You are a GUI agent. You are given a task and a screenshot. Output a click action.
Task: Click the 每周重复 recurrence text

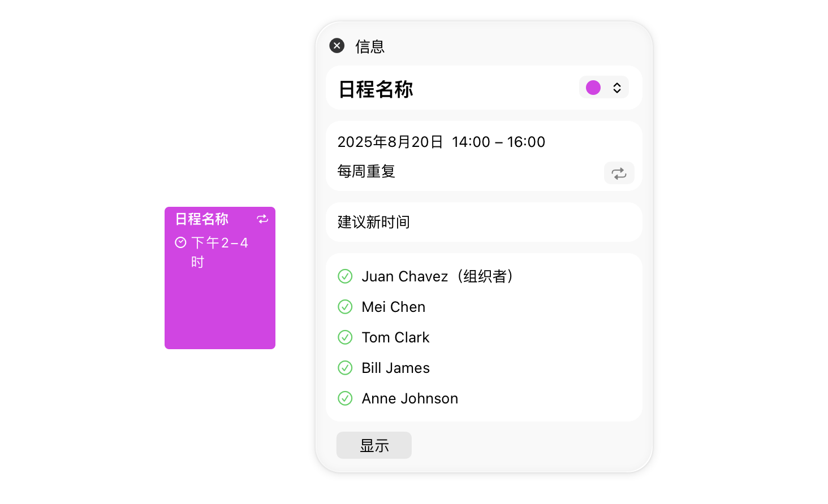(x=366, y=171)
